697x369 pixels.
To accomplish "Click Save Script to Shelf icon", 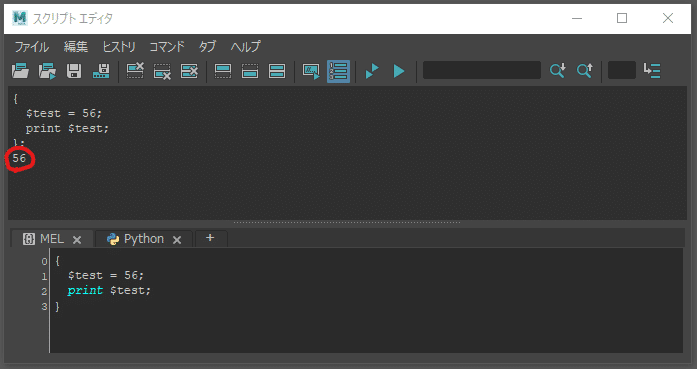I will (x=101, y=71).
